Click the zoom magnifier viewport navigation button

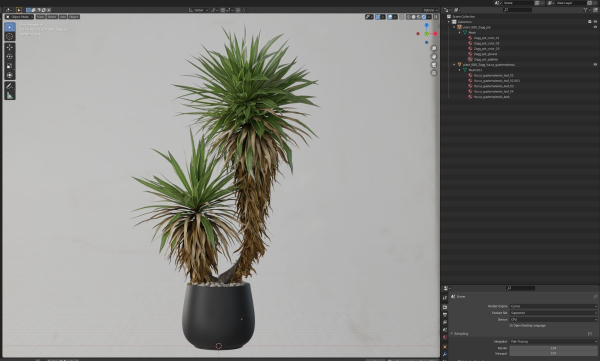click(434, 48)
